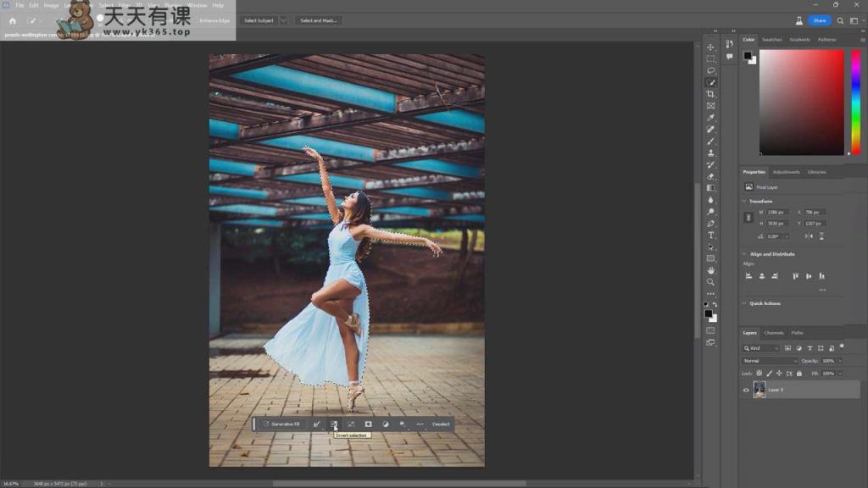The height and width of the screenshot is (488, 868).
Task: Click Modify selection icon in taskbar
Action: pyautogui.click(x=317, y=424)
